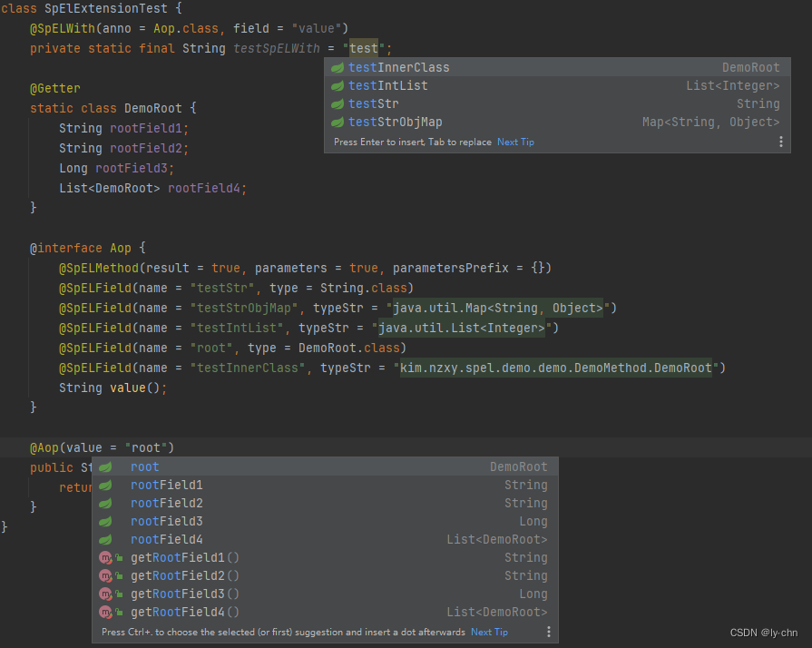This screenshot has height=648, width=812.
Task: Click the Aop interface name
Action: 120,248
